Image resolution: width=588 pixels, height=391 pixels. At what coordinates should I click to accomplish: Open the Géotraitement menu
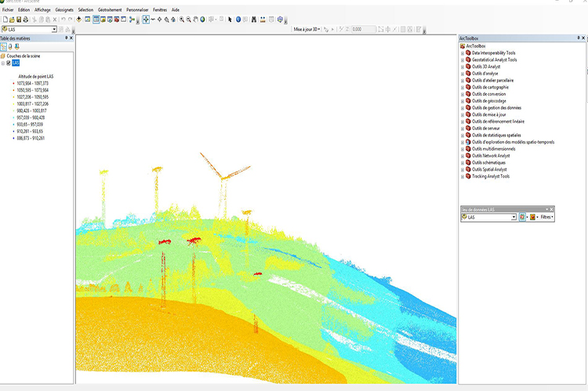pyautogui.click(x=109, y=9)
